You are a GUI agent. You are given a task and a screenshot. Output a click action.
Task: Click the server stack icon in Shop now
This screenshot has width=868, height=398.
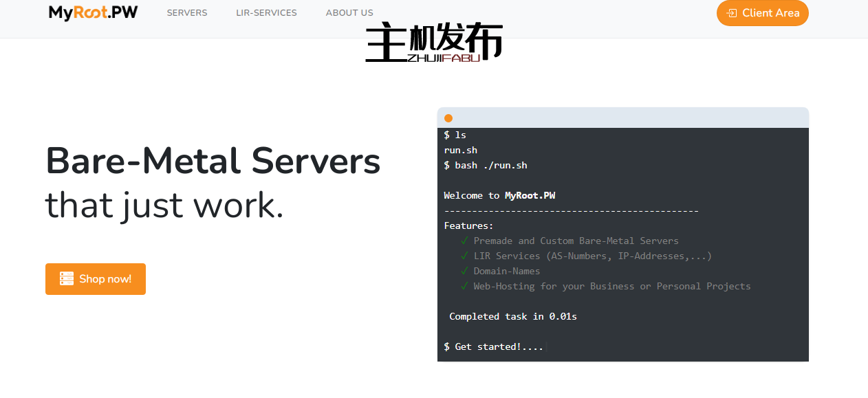pyautogui.click(x=66, y=279)
